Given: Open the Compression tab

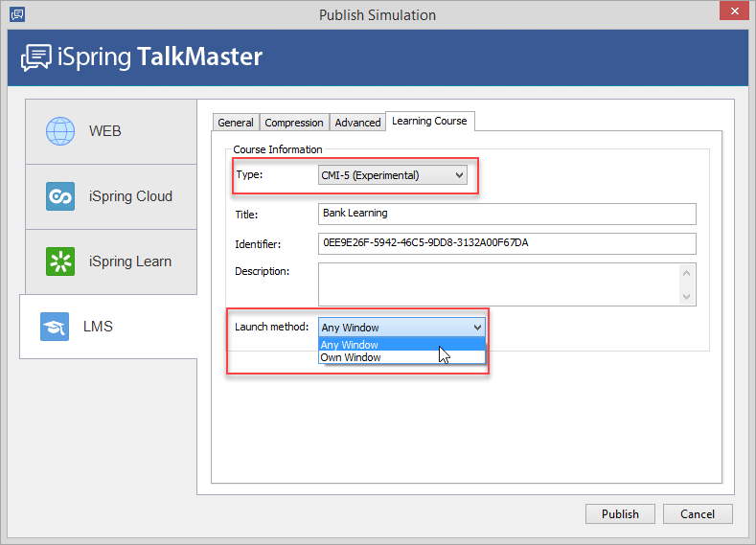Looking at the screenshot, I should pos(294,123).
